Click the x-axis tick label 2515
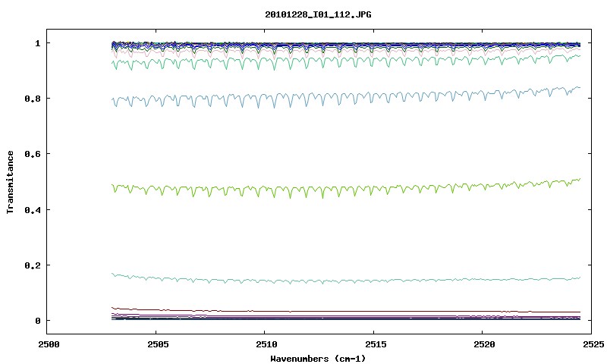Viewport: 607px width, 364px height. 376,344
